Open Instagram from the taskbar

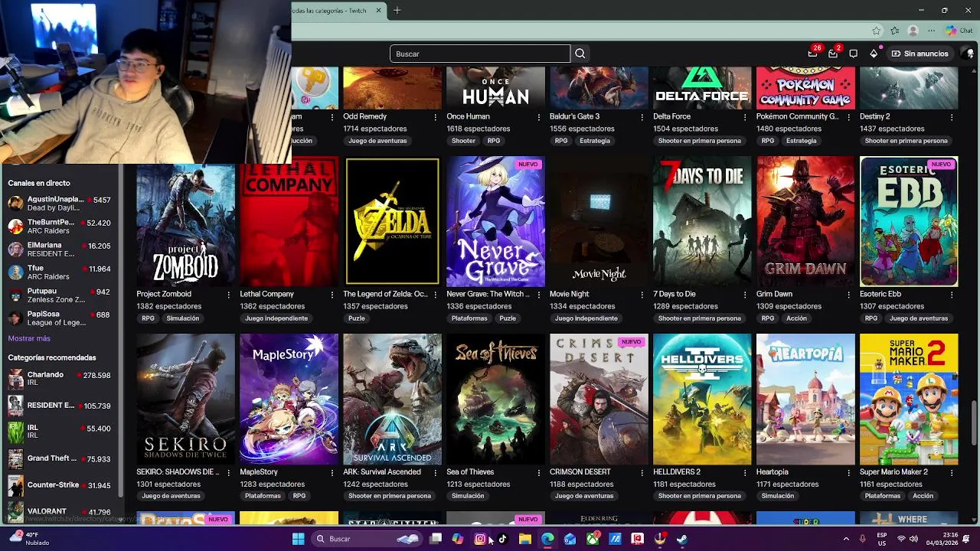(480, 539)
